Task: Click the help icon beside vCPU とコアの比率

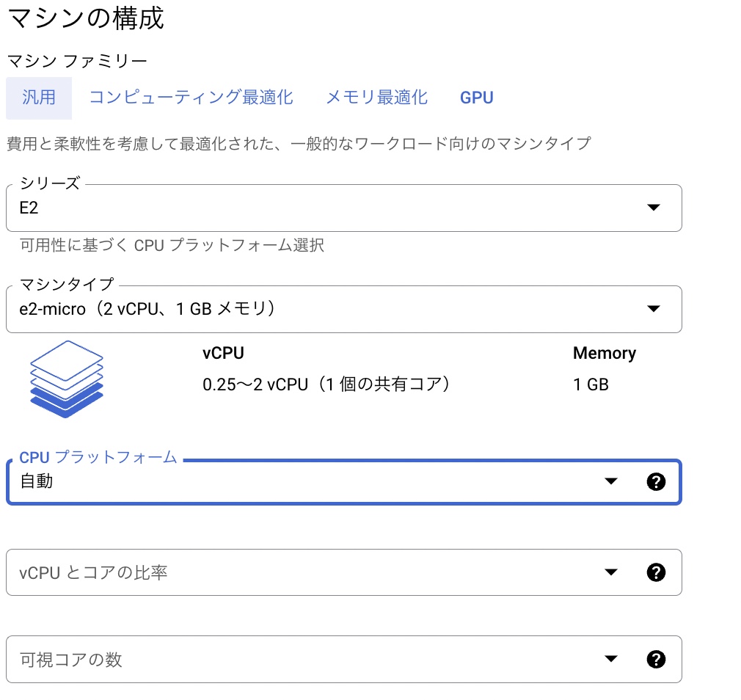Action: 656,572
